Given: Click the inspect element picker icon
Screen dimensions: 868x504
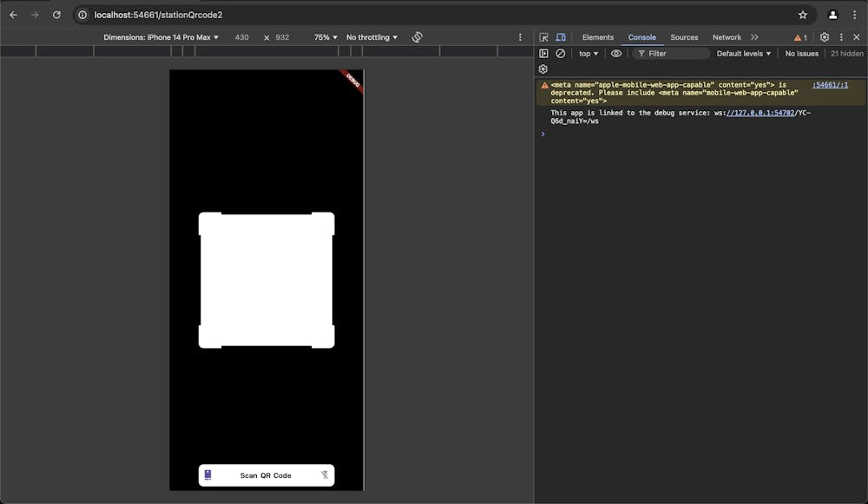Looking at the screenshot, I should [543, 37].
